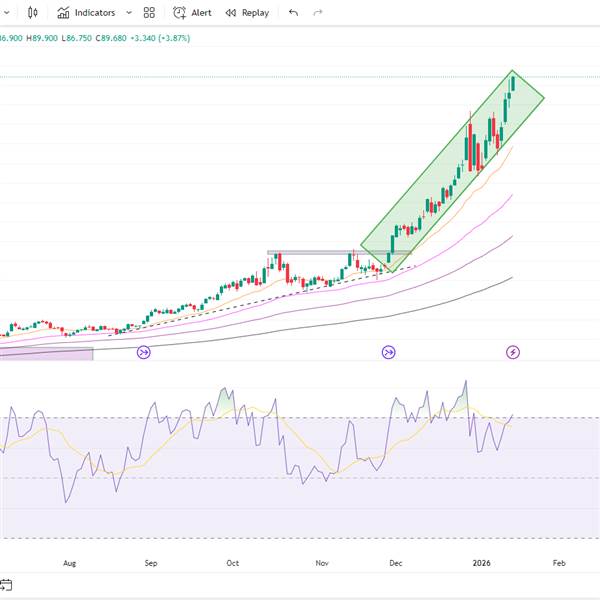Expand the chevron left of the candles icon
This screenshot has height=600, width=600.
click(7, 13)
